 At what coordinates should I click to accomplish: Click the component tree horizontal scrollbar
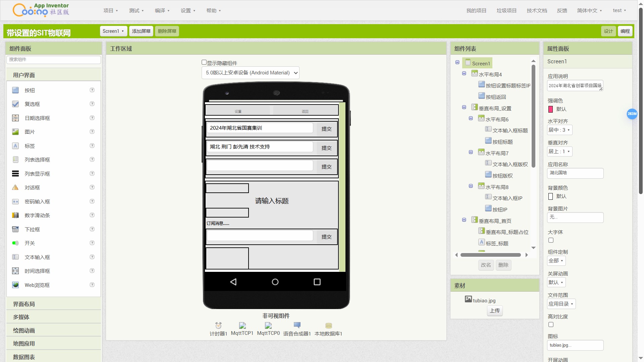point(490,255)
